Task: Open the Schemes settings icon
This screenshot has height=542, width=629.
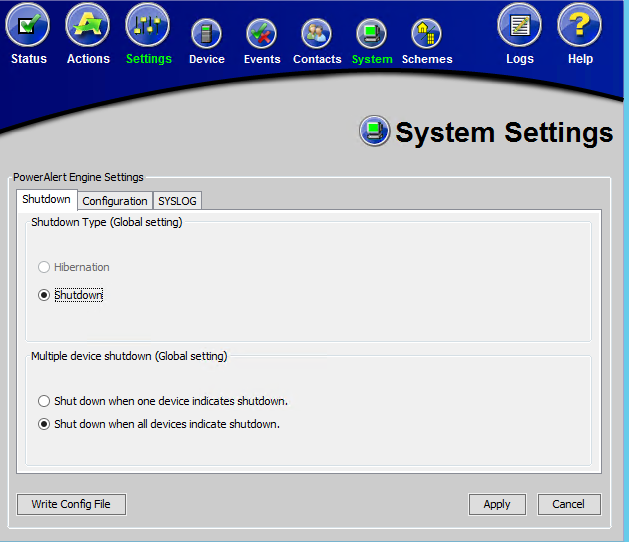Action: pyautogui.click(x=426, y=34)
